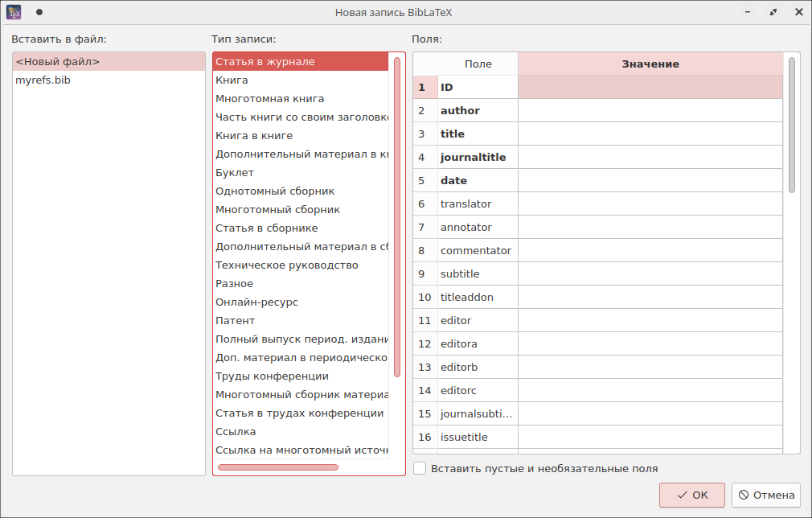Image resolution: width=812 pixels, height=518 pixels.
Task: Click the Значение column header
Action: (x=650, y=64)
